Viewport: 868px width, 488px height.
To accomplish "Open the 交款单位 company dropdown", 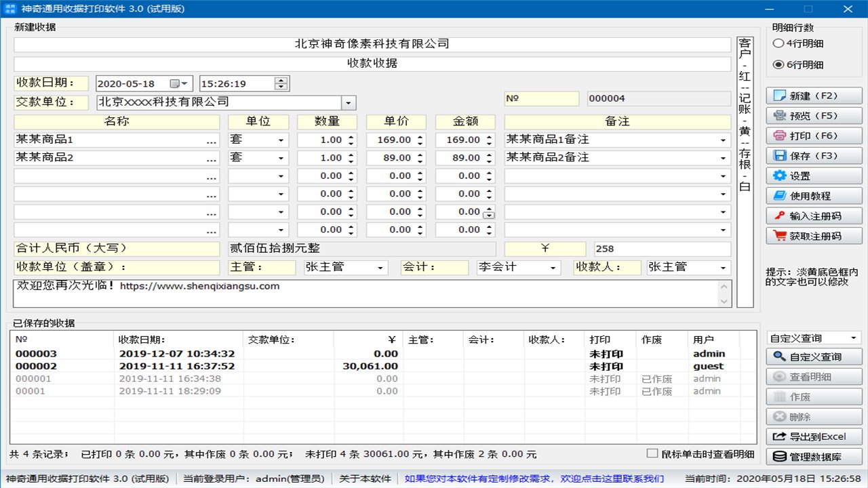I will [x=349, y=102].
